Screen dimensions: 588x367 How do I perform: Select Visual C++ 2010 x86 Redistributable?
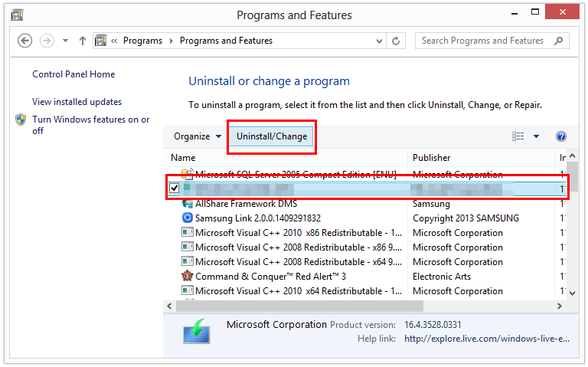coord(299,233)
